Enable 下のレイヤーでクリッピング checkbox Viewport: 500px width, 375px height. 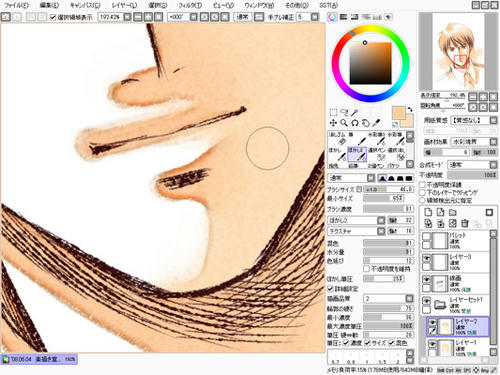pos(422,192)
